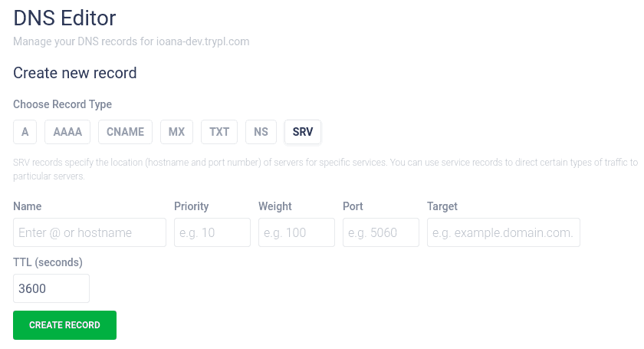
Task: Focus the Port number field
Action: [381, 232]
